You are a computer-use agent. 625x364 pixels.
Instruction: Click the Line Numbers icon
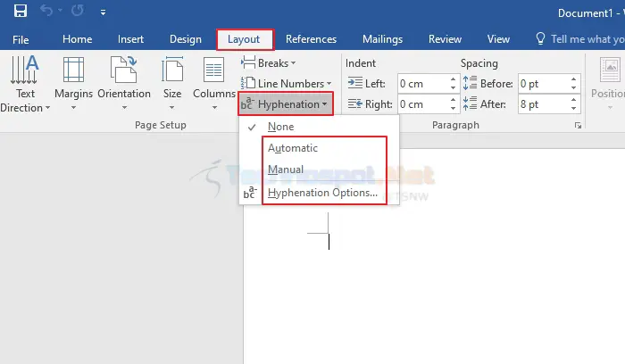pyautogui.click(x=248, y=83)
